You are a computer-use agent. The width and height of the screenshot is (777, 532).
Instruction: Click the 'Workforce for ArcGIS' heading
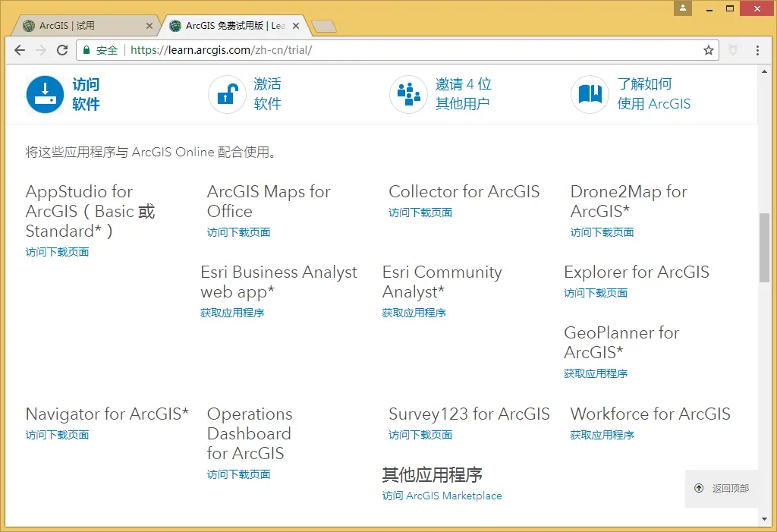[x=650, y=414]
